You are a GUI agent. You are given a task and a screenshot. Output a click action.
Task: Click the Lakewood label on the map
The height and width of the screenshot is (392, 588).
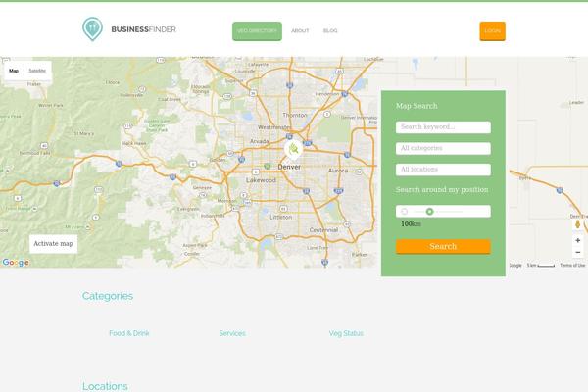[261, 180]
